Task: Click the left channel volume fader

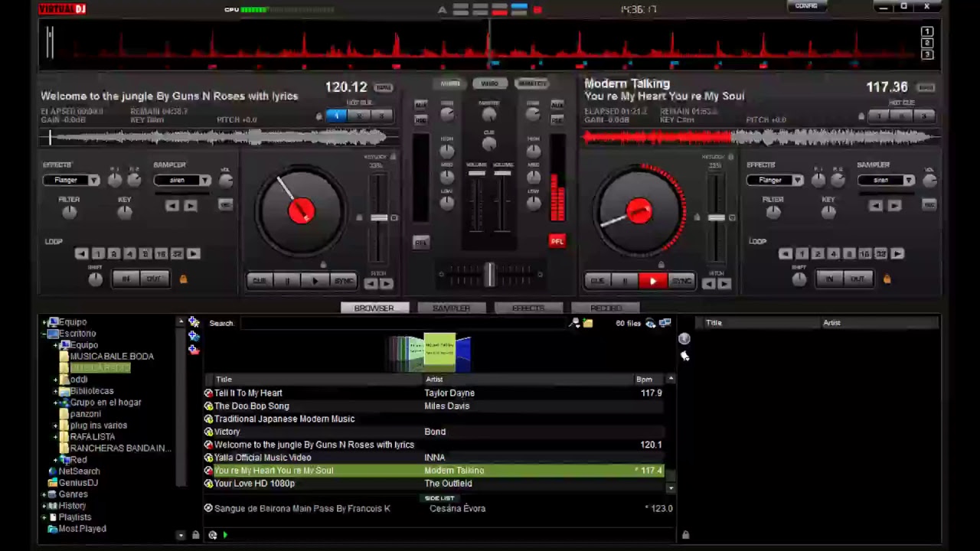Action: point(477,174)
